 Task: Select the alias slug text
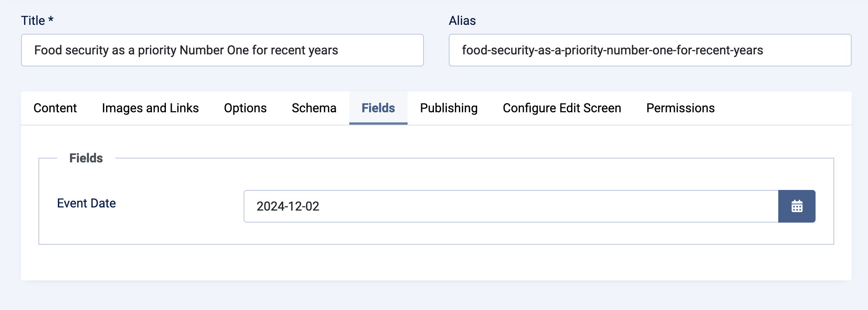click(612, 50)
